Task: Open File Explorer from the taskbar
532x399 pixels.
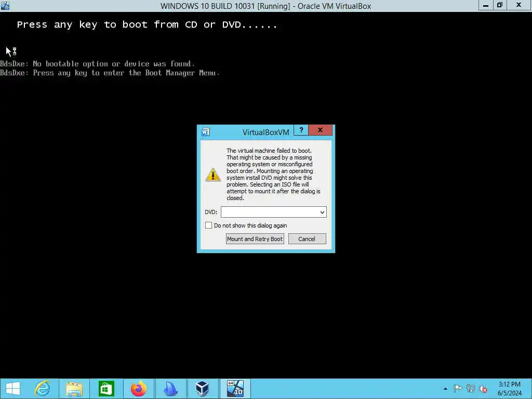Action: [x=74, y=389]
